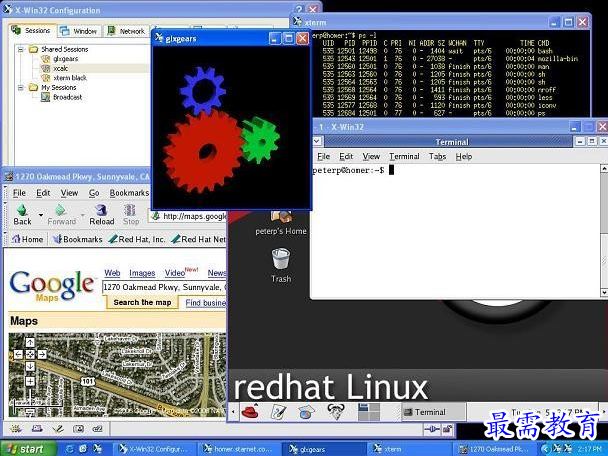
Task: Launch the text editor panel icon
Action: [278, 412]
